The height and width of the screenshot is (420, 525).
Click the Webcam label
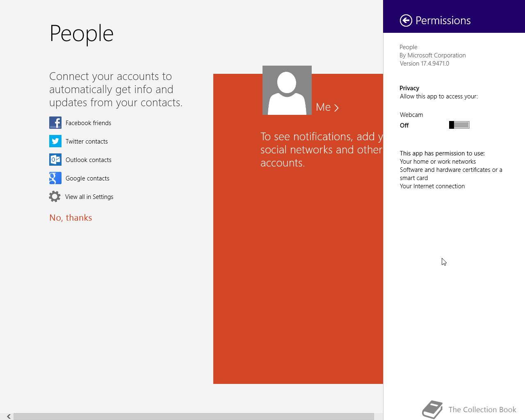(411, 115)
